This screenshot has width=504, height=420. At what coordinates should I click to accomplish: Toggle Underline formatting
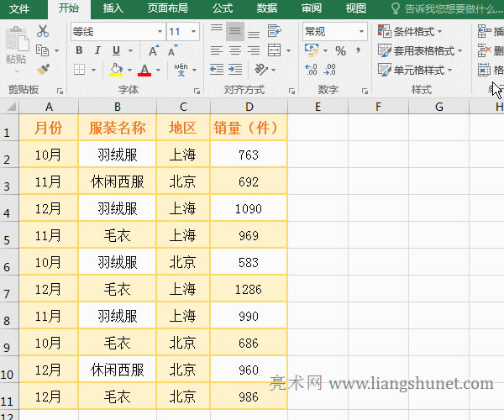[116, 50]
